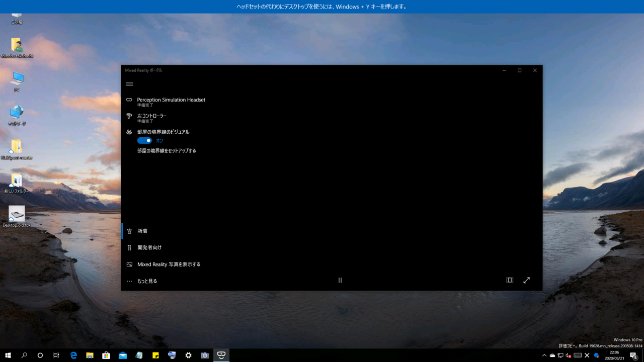Launch Microsoft Edge from the taskbar
The height and width of the screenshot is (362, 644).
tap(73, 355)
